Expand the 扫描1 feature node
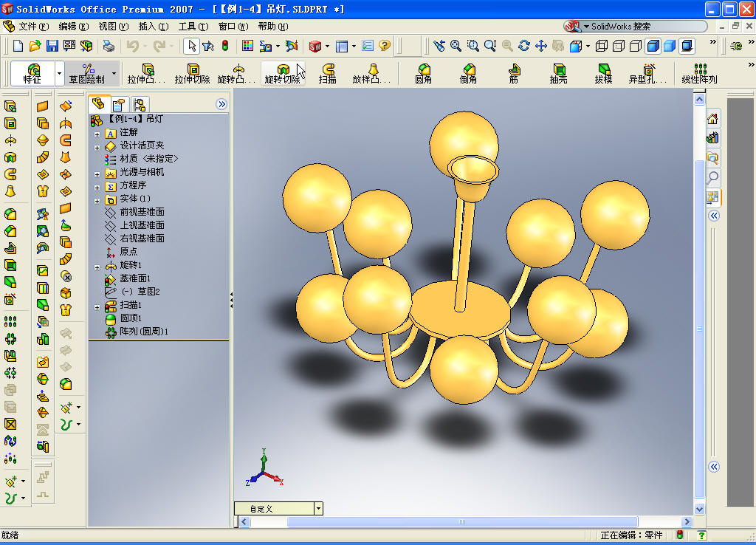This screenshot has height=545, width=756. [97, 307]
